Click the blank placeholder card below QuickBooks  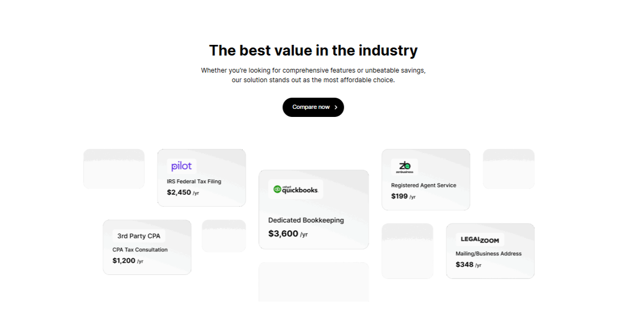tap(313, 282)
